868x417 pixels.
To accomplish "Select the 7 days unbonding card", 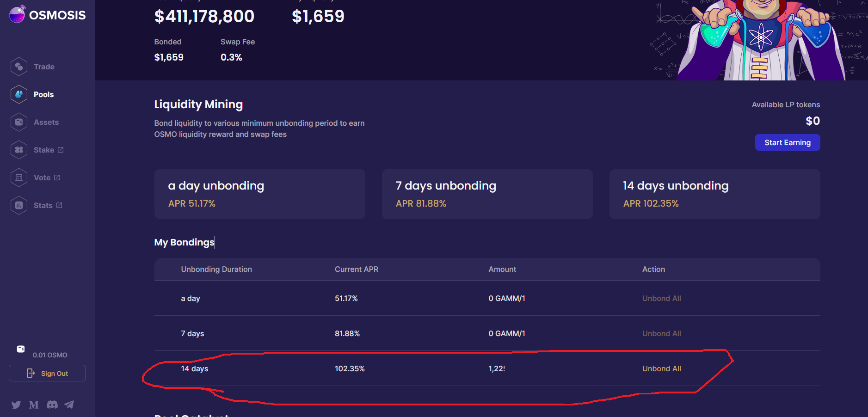I will tap(487, 194).
